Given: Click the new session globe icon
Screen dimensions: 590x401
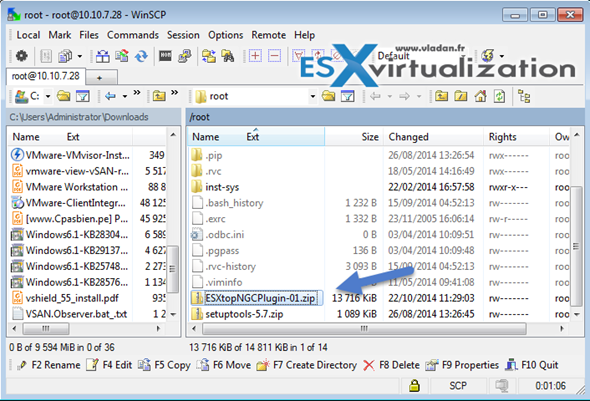Looking at the screenshot, I should pos(488,56).
